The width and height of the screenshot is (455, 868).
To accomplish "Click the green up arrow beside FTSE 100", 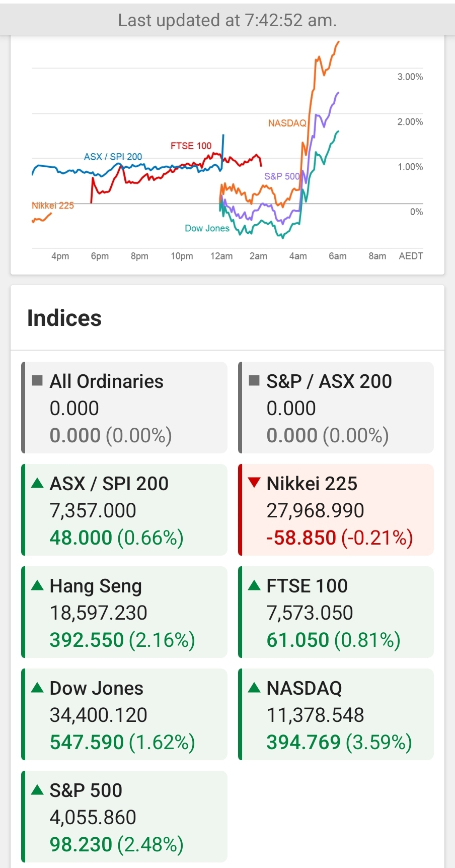I will (254, 585).
